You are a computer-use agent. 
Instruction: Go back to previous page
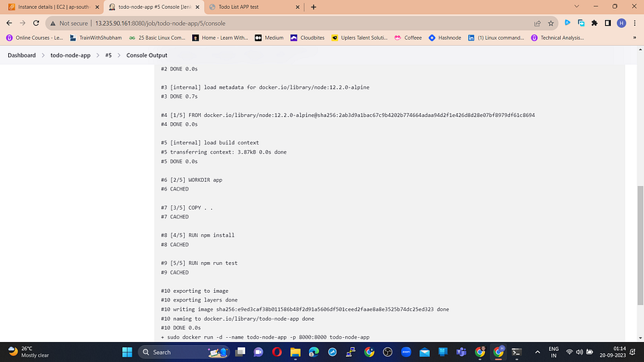point(9,24)
